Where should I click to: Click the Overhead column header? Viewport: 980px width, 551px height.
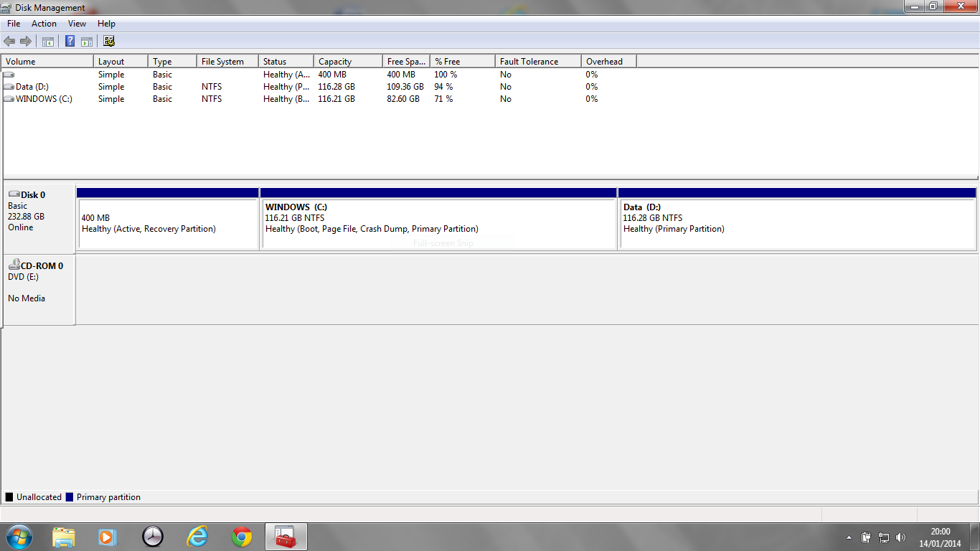click(609, 62)
